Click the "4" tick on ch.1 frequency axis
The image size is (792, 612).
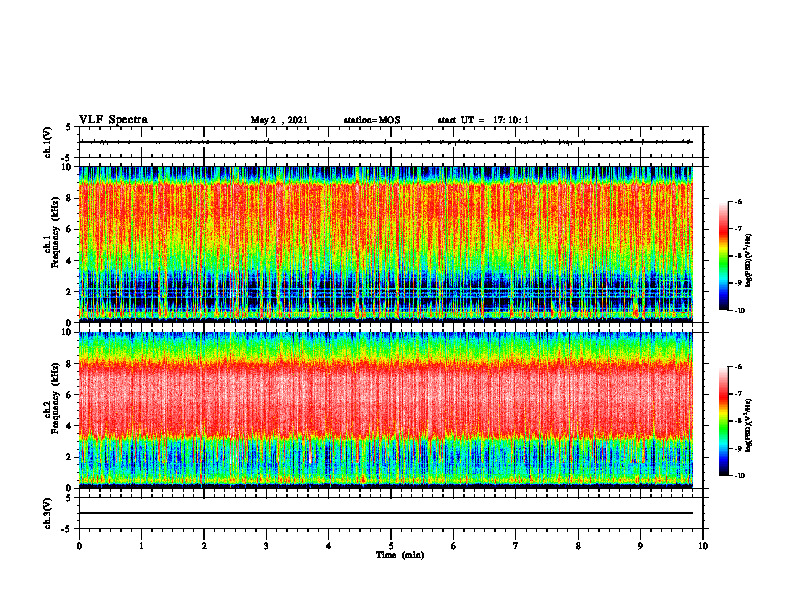click(x=69, y=261)
